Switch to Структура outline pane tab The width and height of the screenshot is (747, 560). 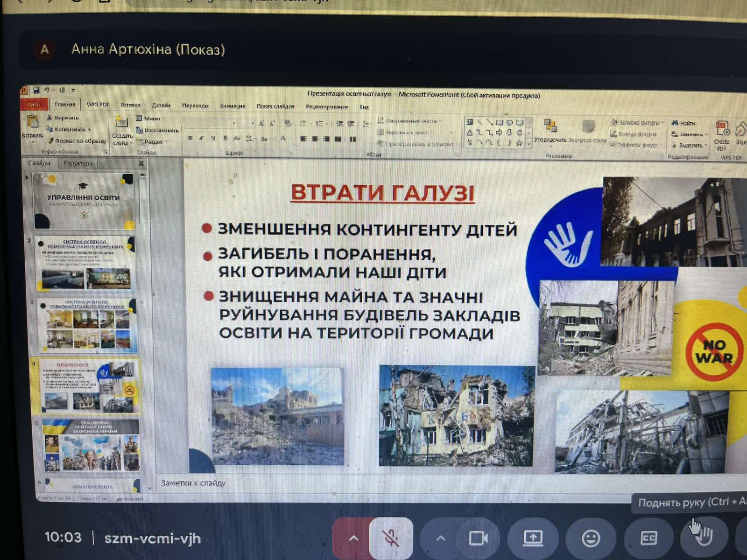pyautogui.click(x=78, y=163)
